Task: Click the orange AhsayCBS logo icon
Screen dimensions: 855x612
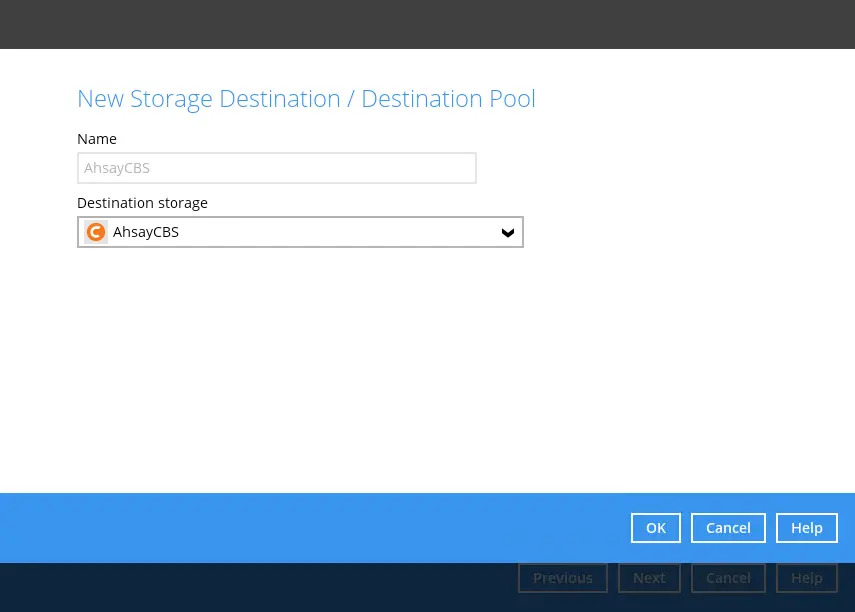Action: [96, 232]
